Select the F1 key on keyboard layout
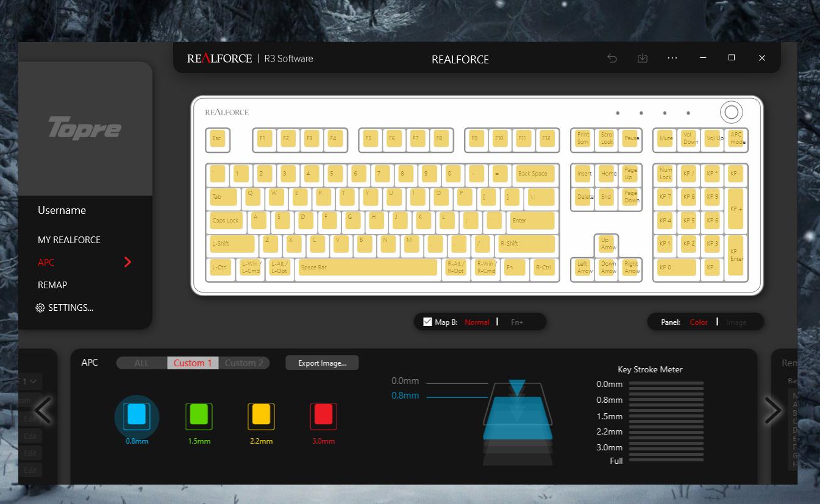820x504 pixels. [x=265, y=139]
